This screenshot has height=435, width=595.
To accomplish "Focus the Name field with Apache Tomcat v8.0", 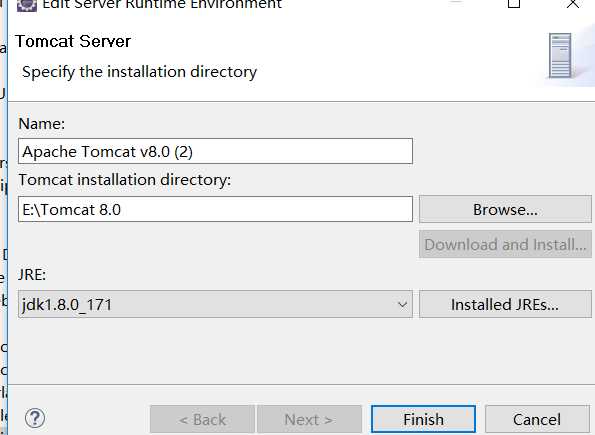I will pyautogui.click(x=215, y=151).
